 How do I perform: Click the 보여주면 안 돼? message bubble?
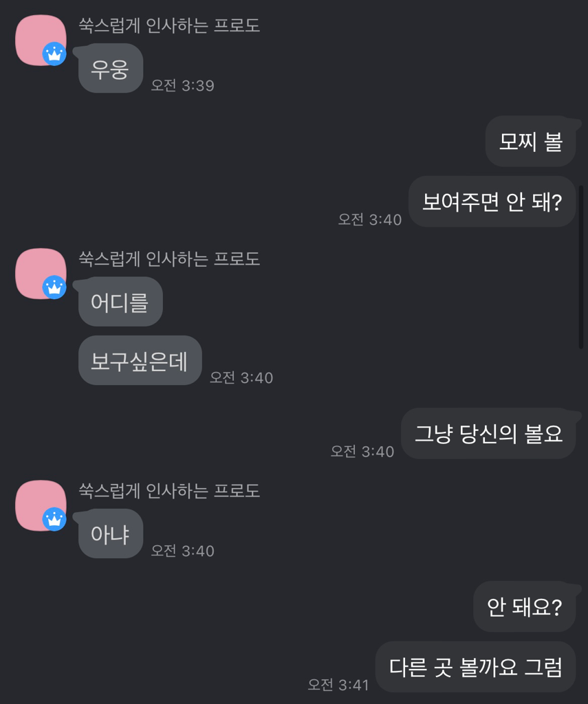click(492, 201)
